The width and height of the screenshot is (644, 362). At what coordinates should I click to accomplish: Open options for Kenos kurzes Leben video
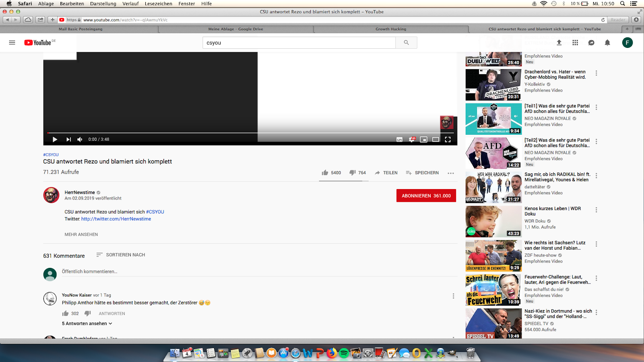596,210
